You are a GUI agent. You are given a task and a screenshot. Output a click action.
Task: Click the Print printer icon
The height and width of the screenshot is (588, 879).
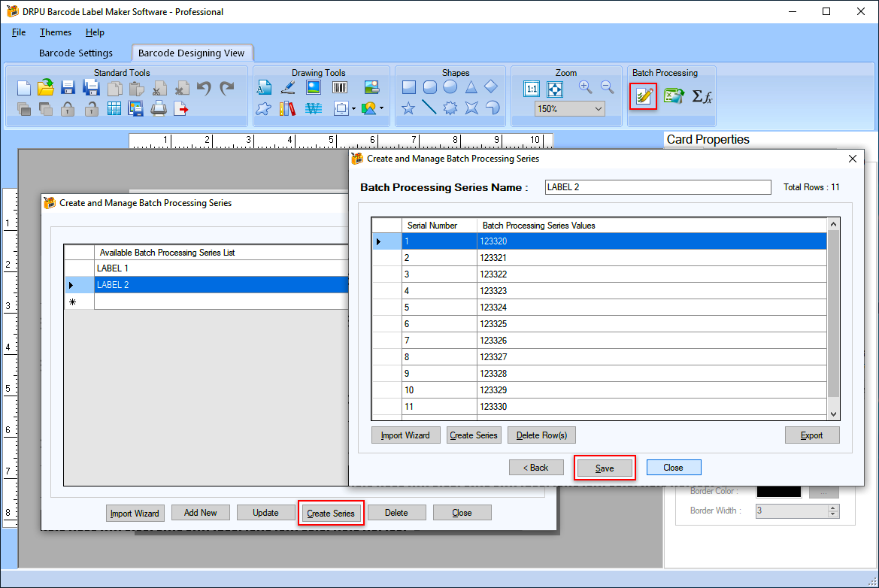click(159, 108)
